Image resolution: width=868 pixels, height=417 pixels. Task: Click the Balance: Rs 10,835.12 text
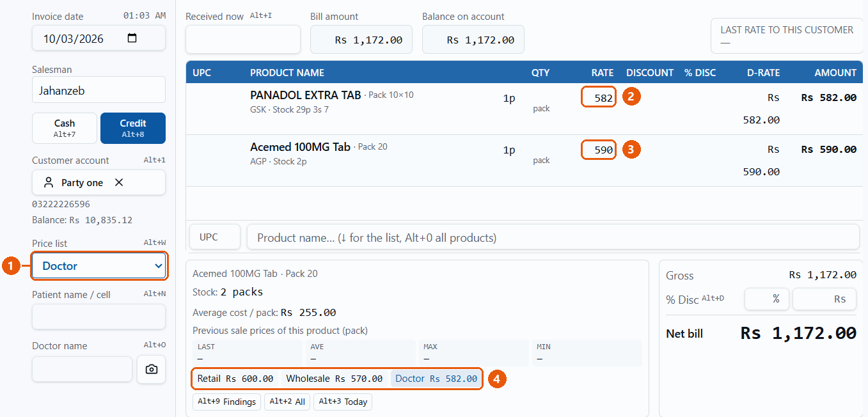82,220
